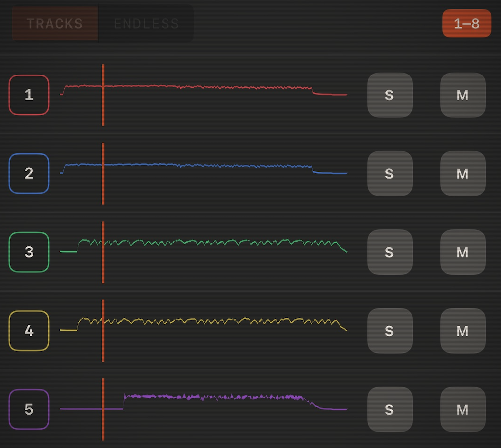
Task: Click the orange playhead on track 1
Action: [103, 95]
